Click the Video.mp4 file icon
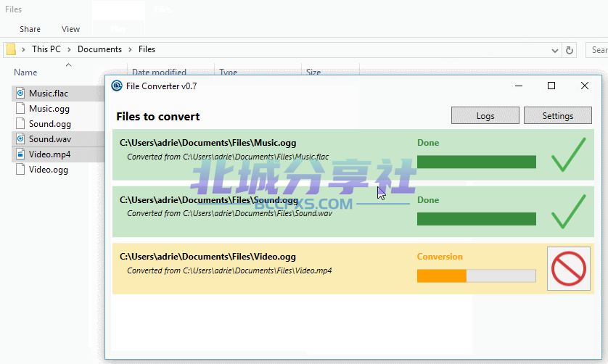Image resolution: width=608 pixels, height=364 pixels. 20,154
